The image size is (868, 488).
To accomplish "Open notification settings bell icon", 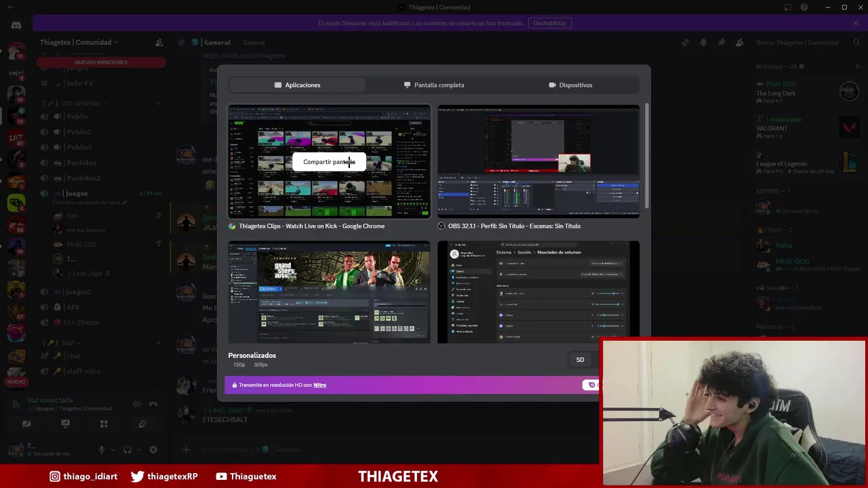I will click(703, 42).
